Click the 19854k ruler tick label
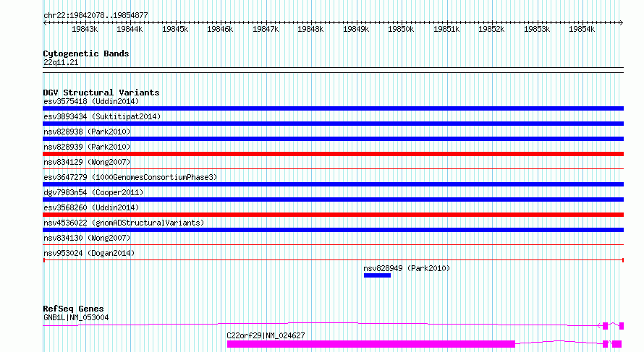The image size is (644, 352). (x=581, y=29)
